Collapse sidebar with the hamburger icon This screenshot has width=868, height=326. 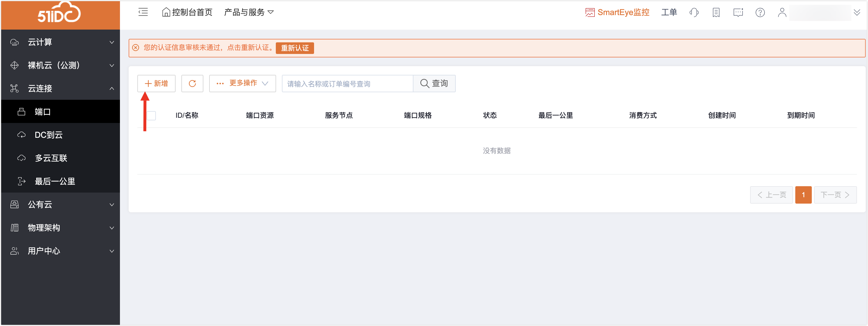point(143,12)
